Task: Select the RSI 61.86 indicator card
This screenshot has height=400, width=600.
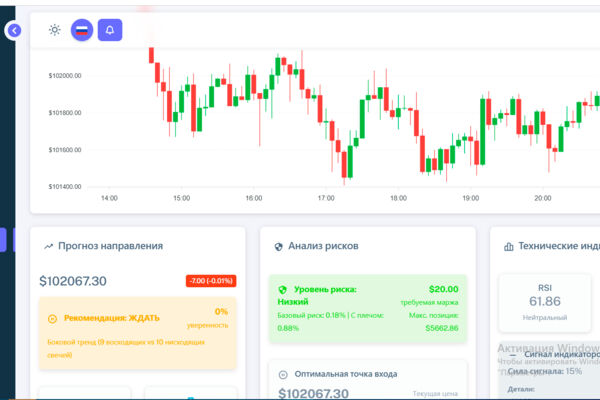Action: point(545,303)
